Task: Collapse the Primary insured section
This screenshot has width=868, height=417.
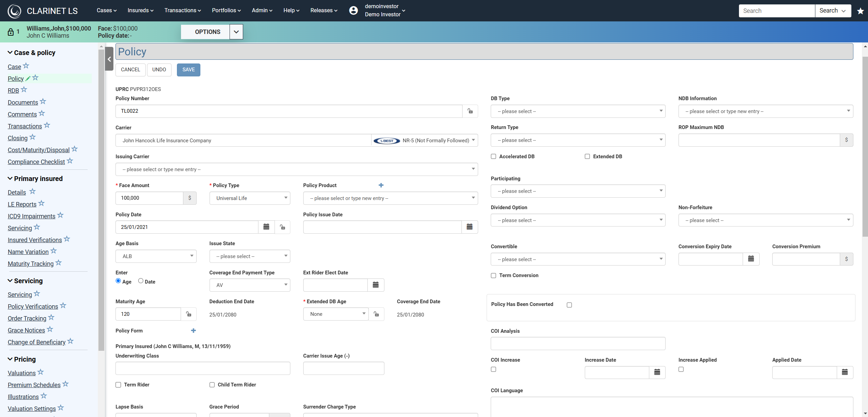Action: pos(10,179)
